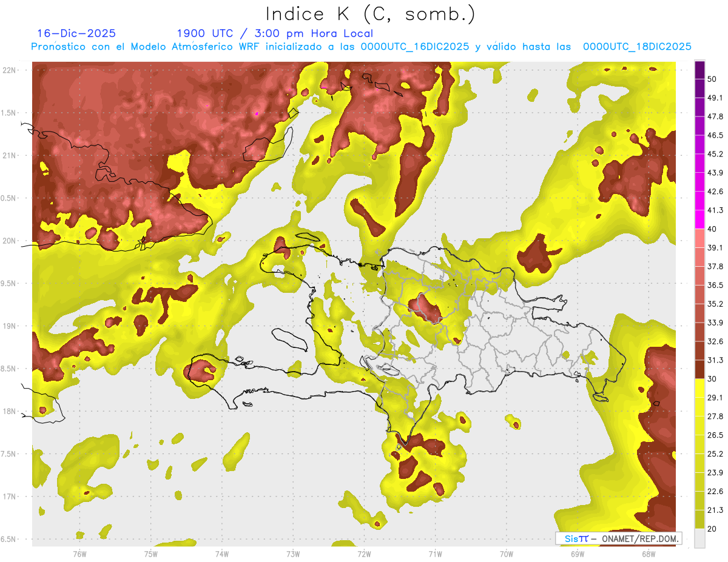Screen dimensions: 728x562
Task: Click the colorbar value "43.9"
Action: [x=715, y=173]
